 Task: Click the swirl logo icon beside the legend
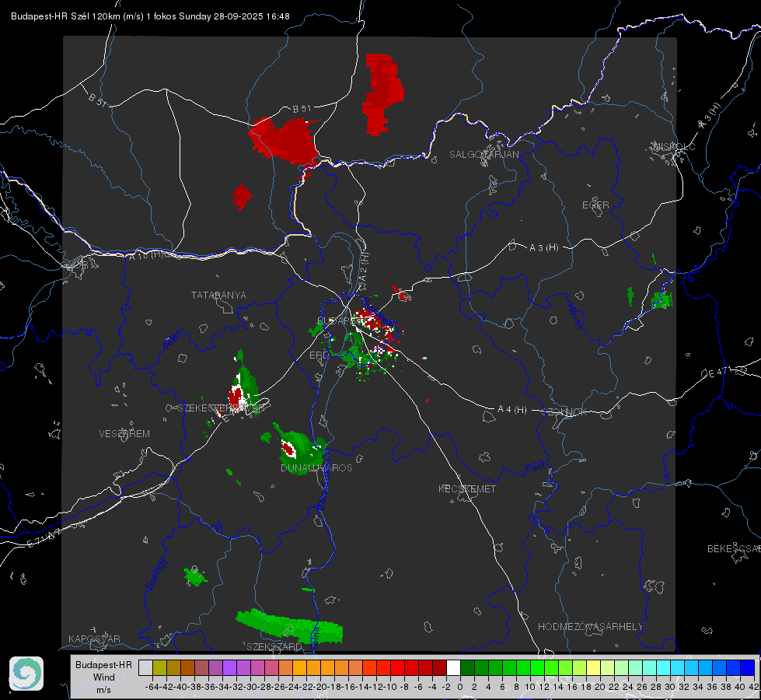26,674
